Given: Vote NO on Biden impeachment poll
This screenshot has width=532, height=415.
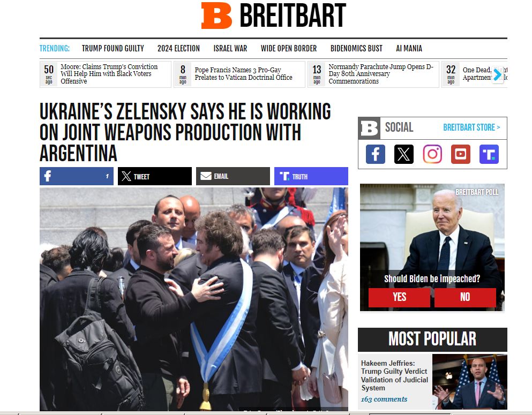Looking at the screenshot, I should pos(465,297).
